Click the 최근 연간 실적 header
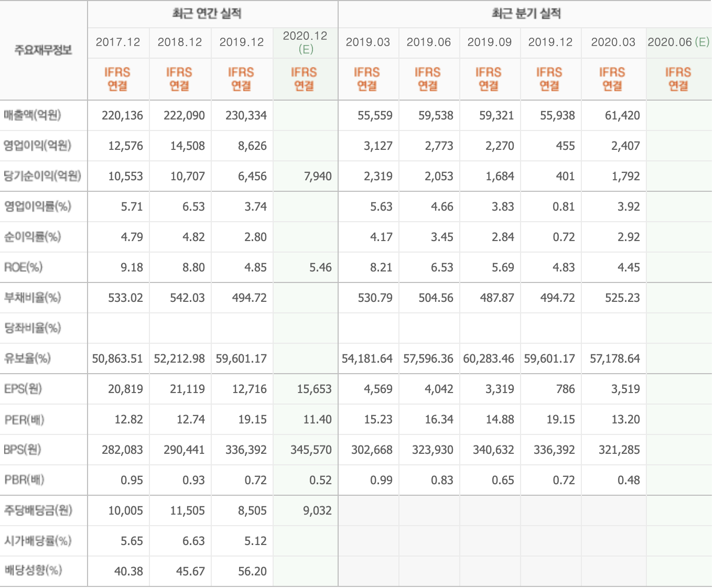The width and height of the screenshot is (714, 588). [x=207, y=14]
